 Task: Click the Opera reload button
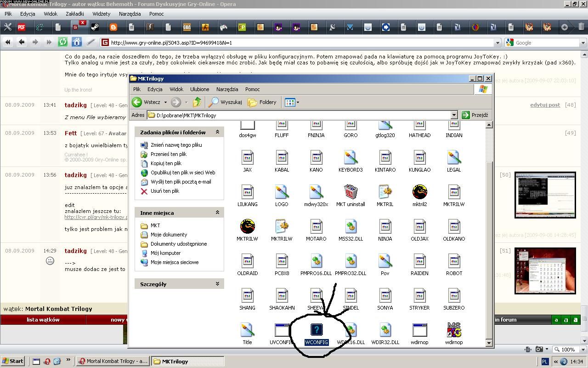[63, 42]
